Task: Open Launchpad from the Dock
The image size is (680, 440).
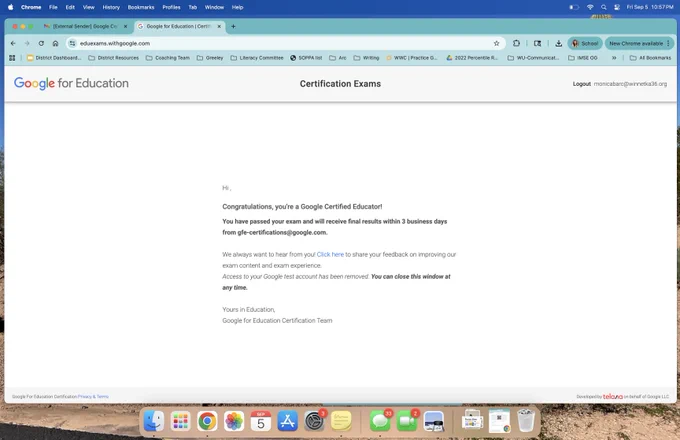Action: point(180,421)
